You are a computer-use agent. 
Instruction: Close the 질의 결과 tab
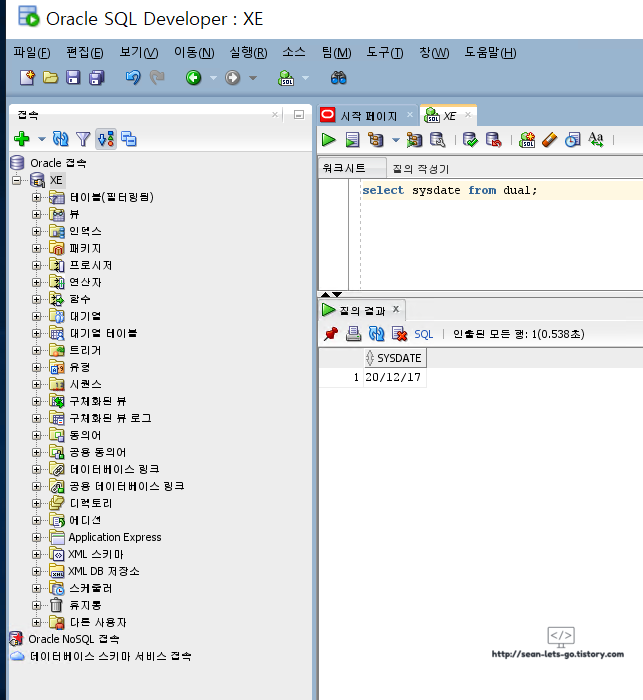(x=396, y=309)
